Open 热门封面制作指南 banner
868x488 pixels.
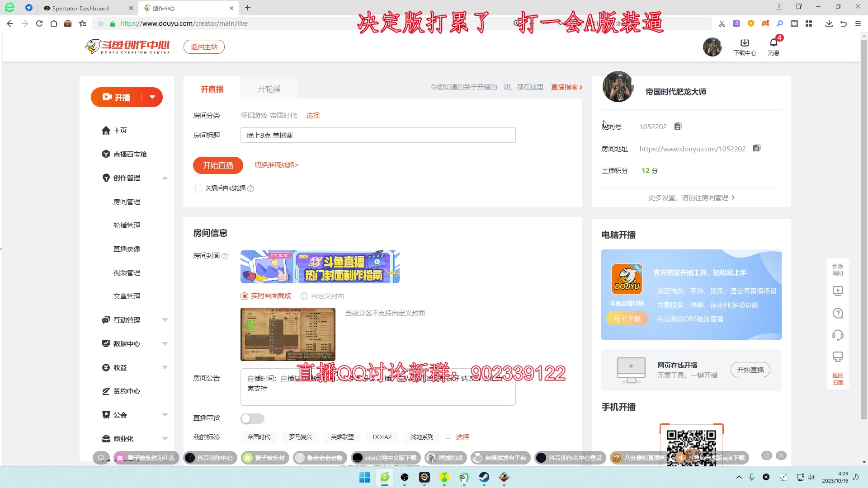click(320, 267)
